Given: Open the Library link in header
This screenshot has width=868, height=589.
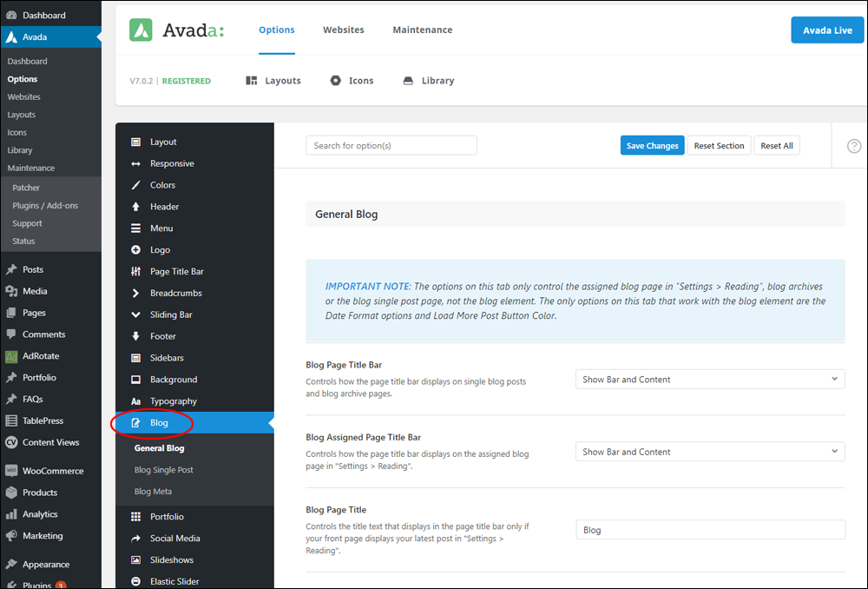Looking at the screenshot, I should [437, 81].
